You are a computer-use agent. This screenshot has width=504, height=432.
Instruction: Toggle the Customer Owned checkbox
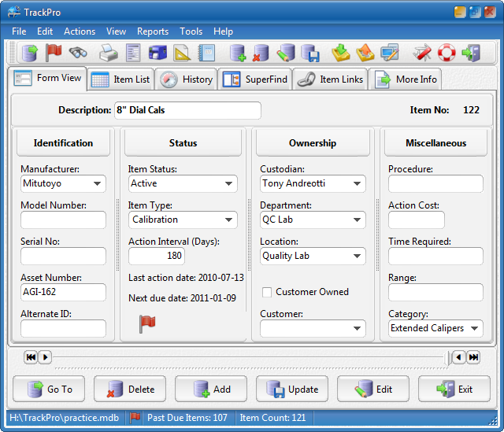[267, 292]
